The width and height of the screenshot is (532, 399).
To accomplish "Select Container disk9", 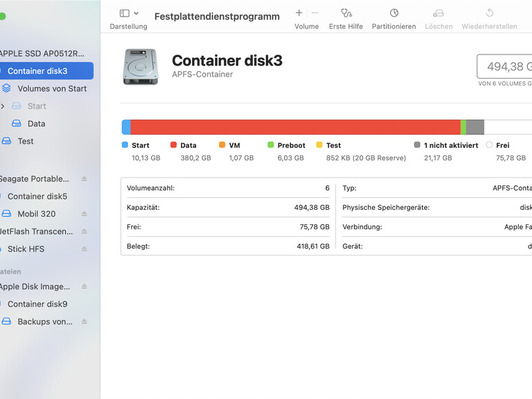I will pos(37,304).
